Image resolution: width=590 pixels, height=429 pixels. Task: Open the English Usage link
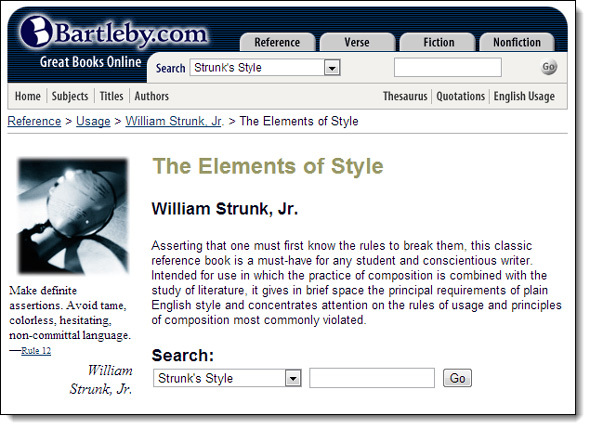524,96
